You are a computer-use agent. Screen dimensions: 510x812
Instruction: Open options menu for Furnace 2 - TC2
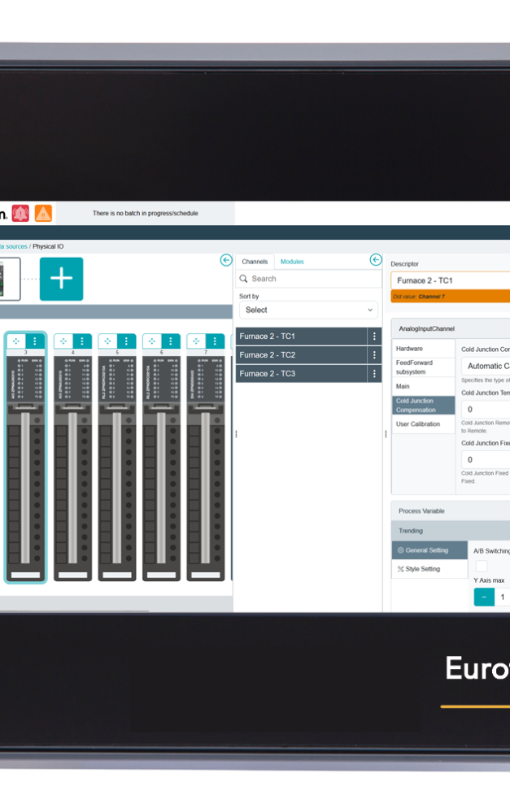(x=374, y=355)
